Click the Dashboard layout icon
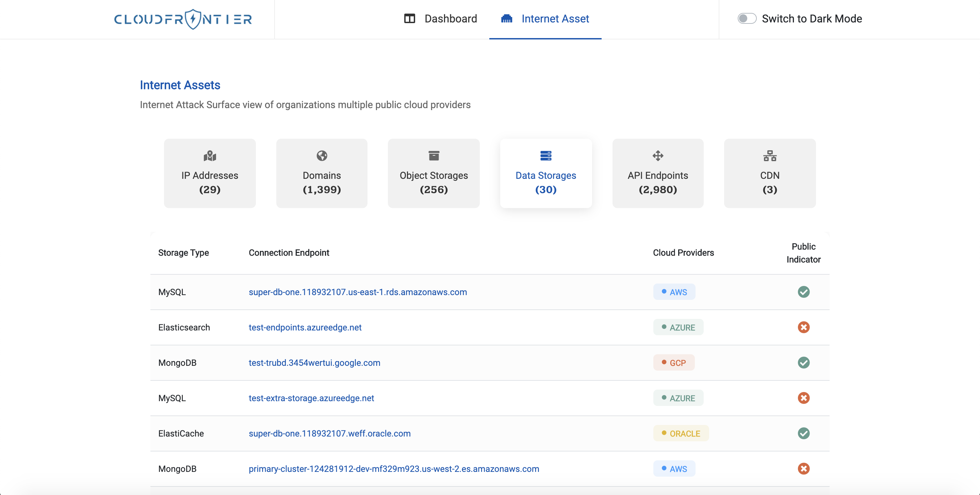Screen dimensions: 980x495 pos(409,19)
